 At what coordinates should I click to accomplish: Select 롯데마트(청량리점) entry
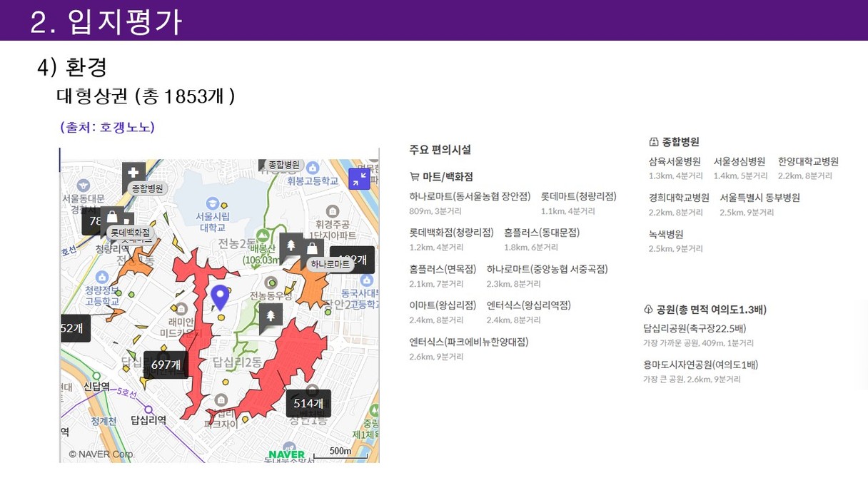click(x=578, y=196)
